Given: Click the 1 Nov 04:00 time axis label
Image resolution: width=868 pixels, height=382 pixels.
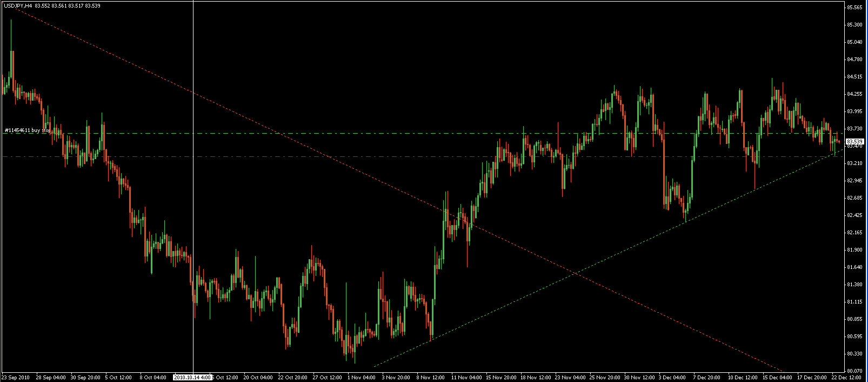Looking at the screenshot, I should (362, 377).
